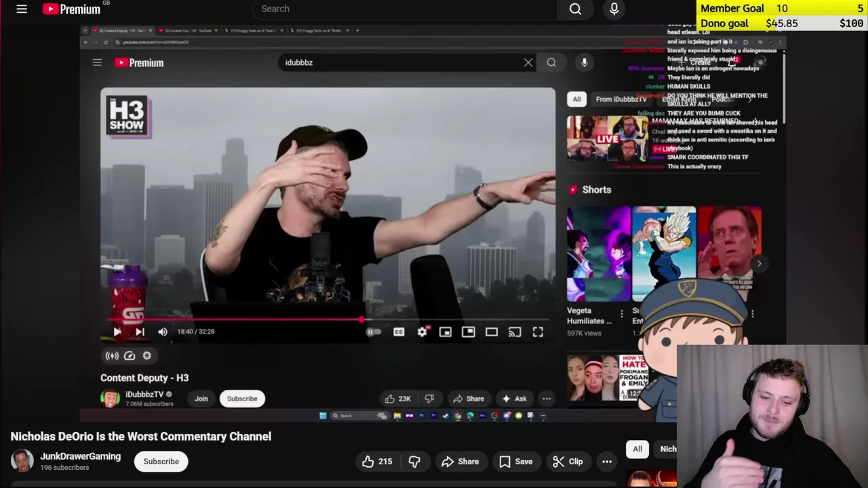Switch player to theater mode
Screen dimensions: 868x488
click(x=492, y=332)
